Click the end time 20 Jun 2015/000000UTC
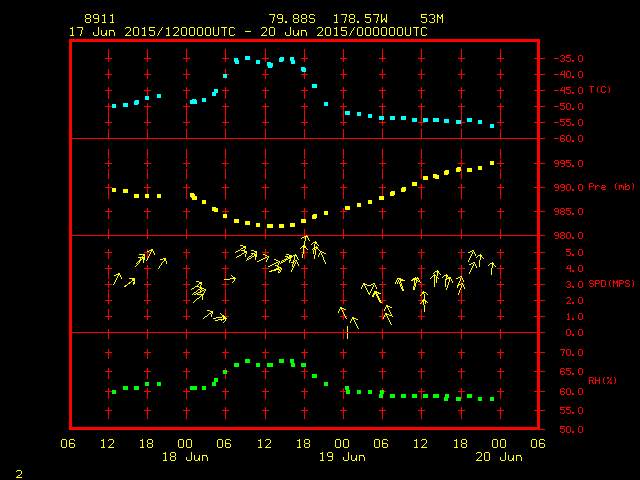The image size is (640, 480). click(x=344, y=32)
